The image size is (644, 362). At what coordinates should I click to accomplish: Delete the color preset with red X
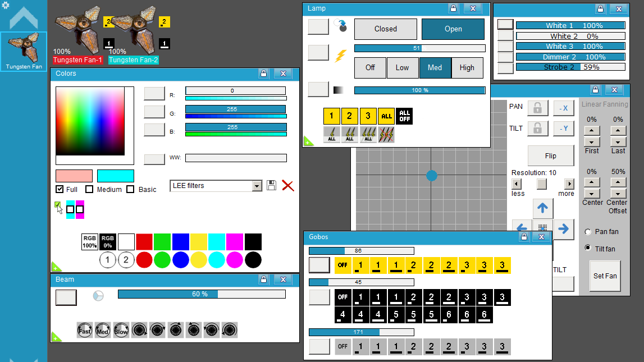coord(288,186)
